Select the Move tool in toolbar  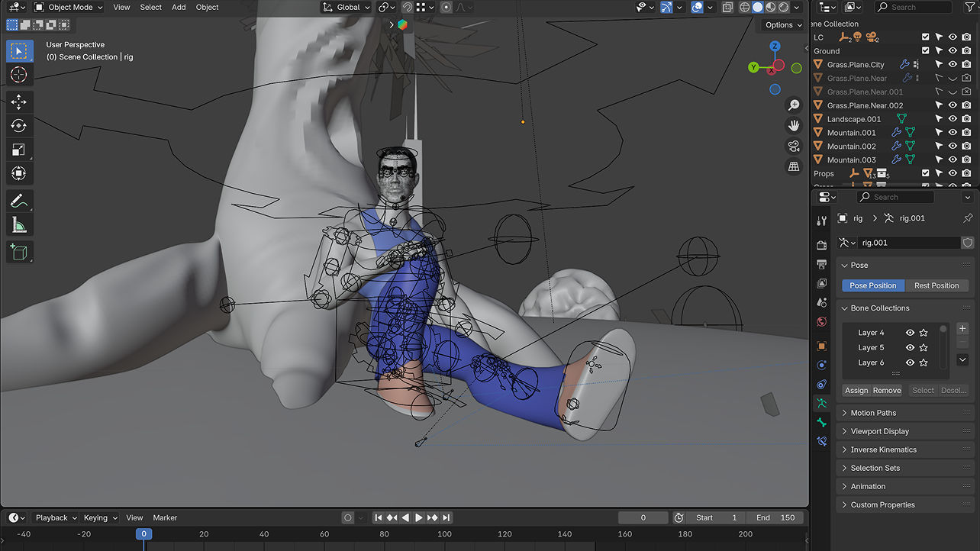(19, 101)
